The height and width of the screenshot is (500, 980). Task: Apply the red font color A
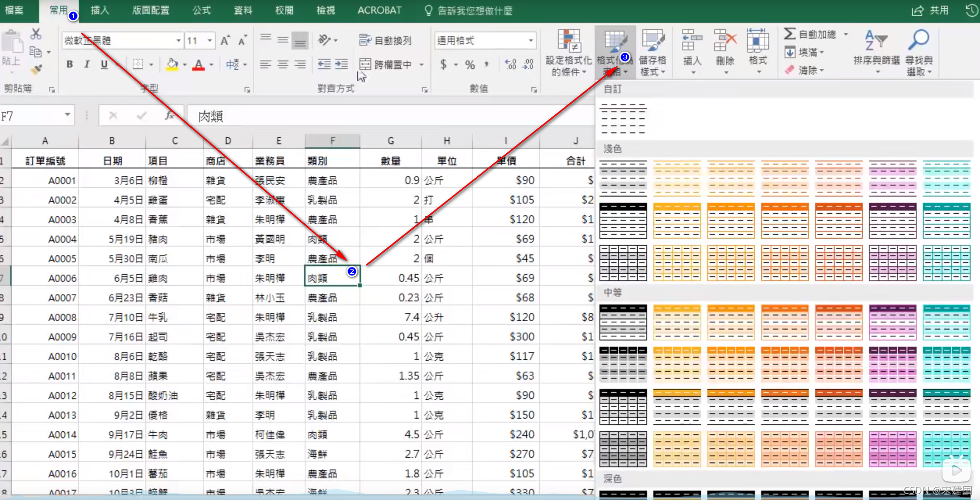(199, 64)
